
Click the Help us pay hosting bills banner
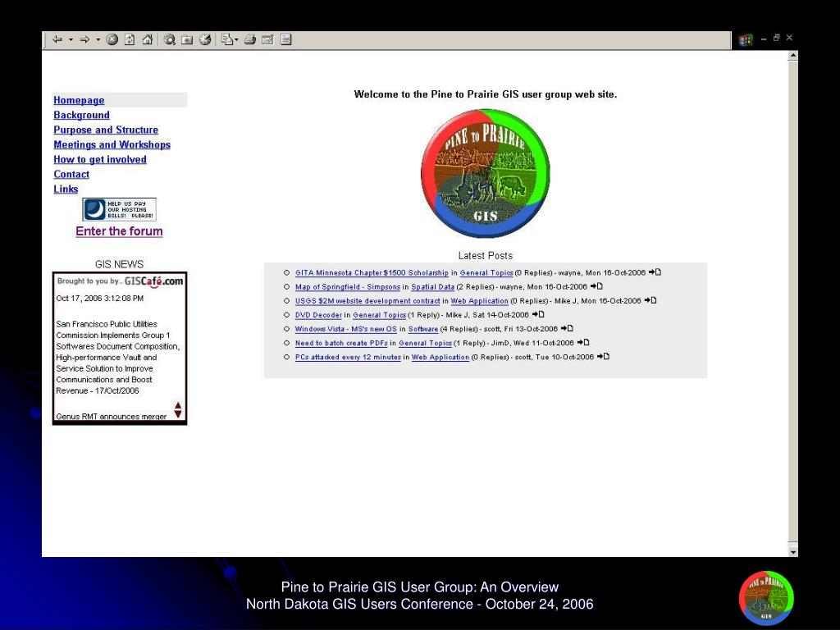(120, 209)
